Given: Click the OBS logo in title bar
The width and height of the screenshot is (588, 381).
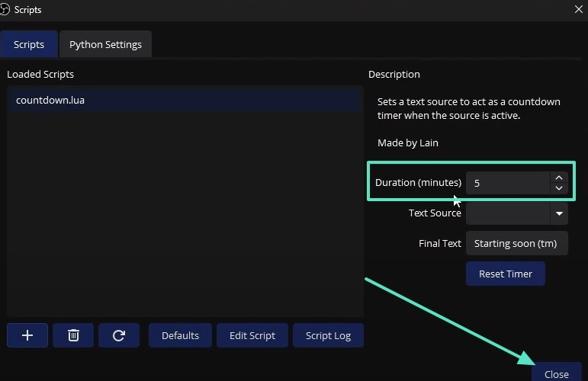Looking at the screenshot, I should click(5, 10).
